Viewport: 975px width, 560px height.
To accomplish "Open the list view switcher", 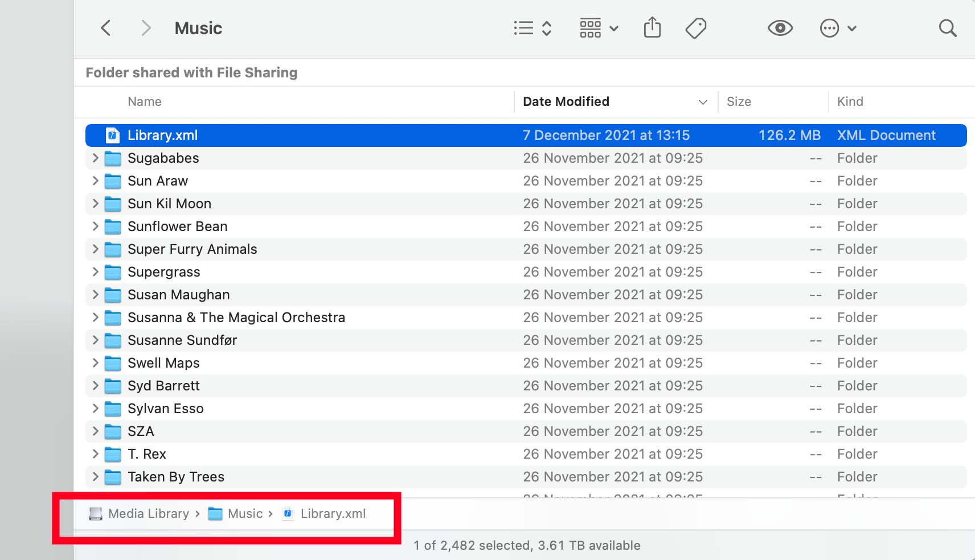I will (x=532, y=28).
